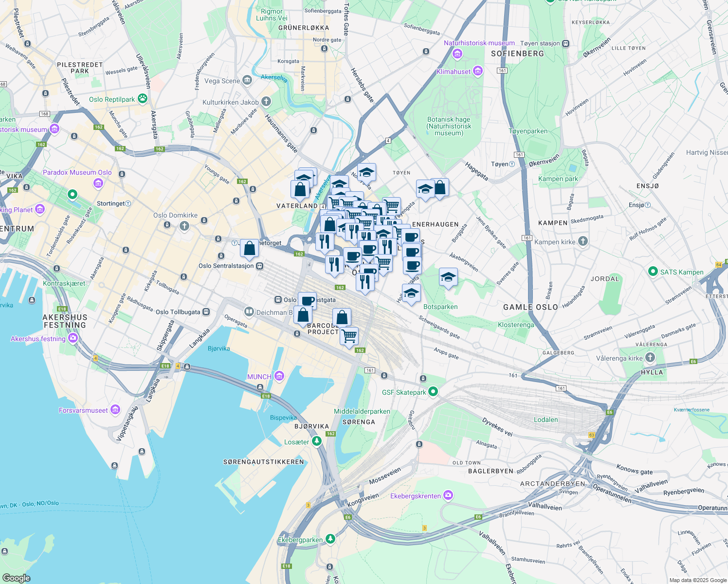Select the Bjørvika water label

point(218,348)
